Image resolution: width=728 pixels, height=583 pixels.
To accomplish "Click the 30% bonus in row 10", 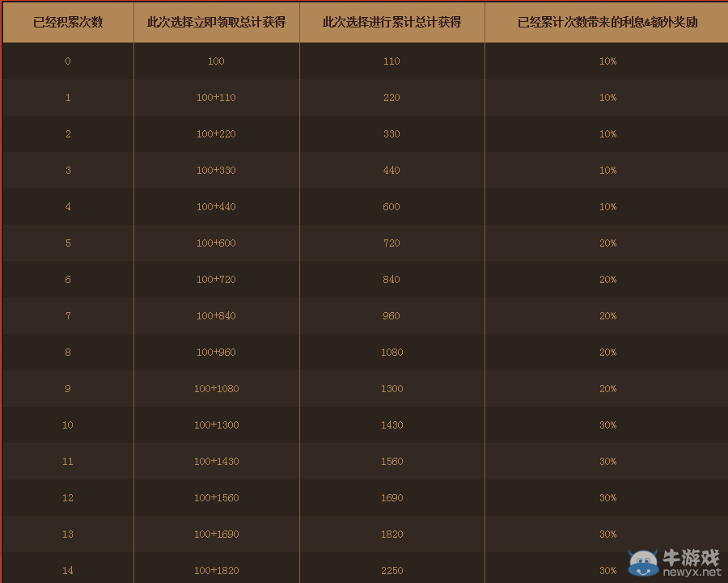I will tap(607, 425).
